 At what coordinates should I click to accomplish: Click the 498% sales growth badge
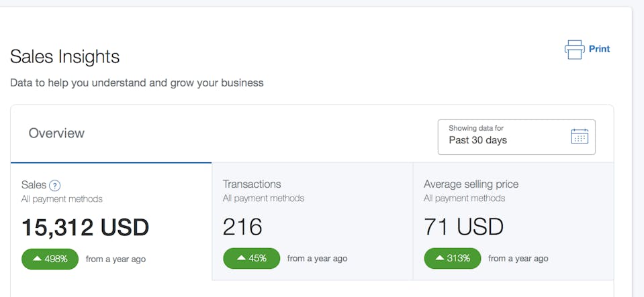pyautogui.click(x=50, y=259)
